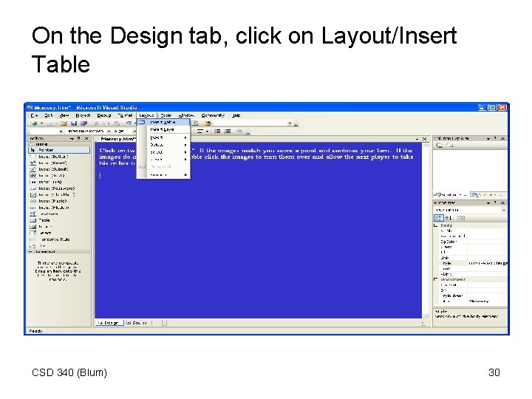Viewport: 532px width, 399px height.
Task: Open the Delete submenu in the Layout menu
Action: pyautogui.click(x=163, y=145)
